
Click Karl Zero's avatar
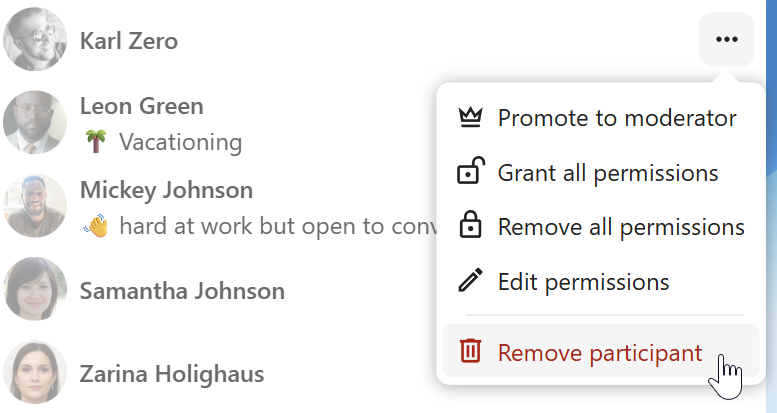[35, 41]
